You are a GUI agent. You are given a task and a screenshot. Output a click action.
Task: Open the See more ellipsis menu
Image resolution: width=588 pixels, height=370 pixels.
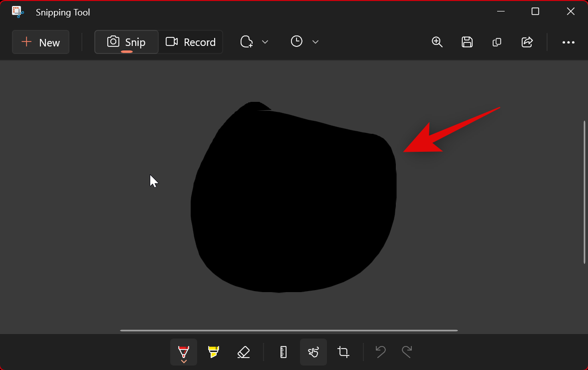568,42
